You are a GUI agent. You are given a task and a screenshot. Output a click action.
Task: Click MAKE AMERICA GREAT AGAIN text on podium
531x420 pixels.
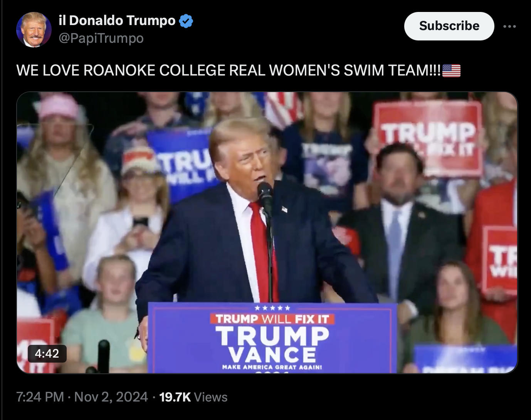pyautogui.click(x=272, y=367)
